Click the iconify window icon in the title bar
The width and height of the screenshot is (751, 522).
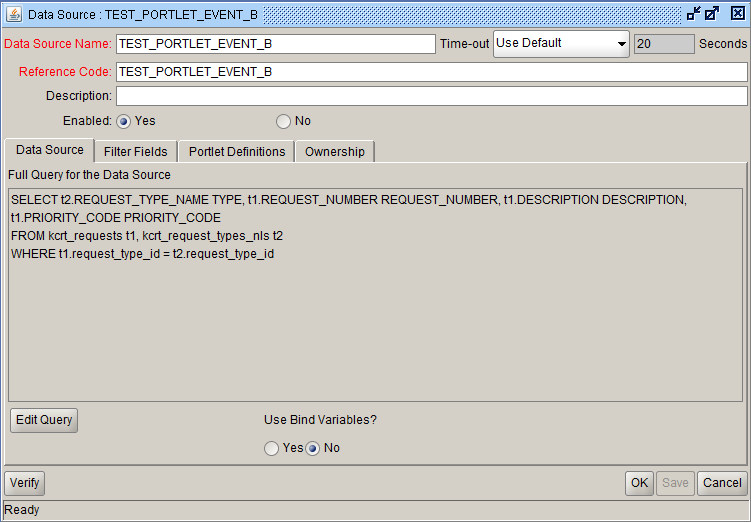point(694,14)
